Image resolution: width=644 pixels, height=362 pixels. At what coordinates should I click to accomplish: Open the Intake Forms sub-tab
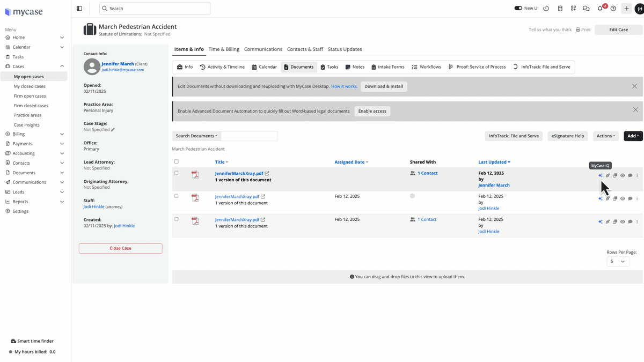pyautogui.click(x=387, y=67)
